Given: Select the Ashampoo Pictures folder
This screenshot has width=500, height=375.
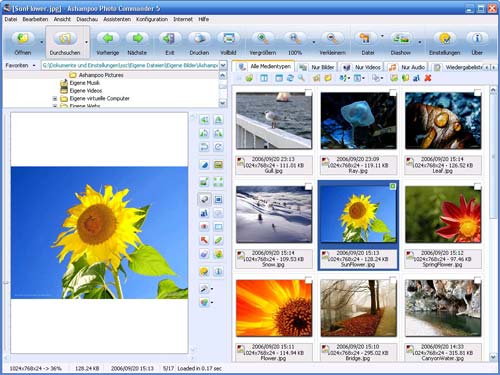Looking at the screenshot, I should (x=101, y=75).
